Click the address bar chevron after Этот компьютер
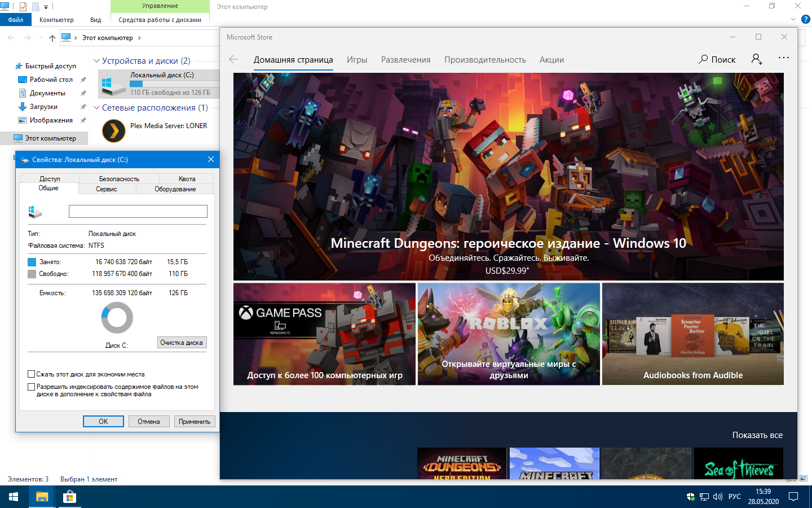 [x=139, y=38]
